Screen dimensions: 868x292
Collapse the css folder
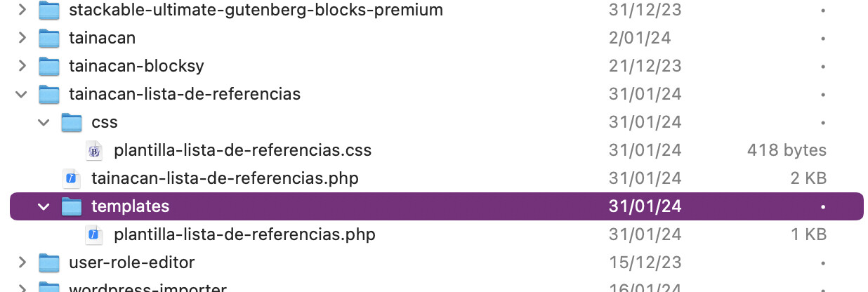point(45,122)
